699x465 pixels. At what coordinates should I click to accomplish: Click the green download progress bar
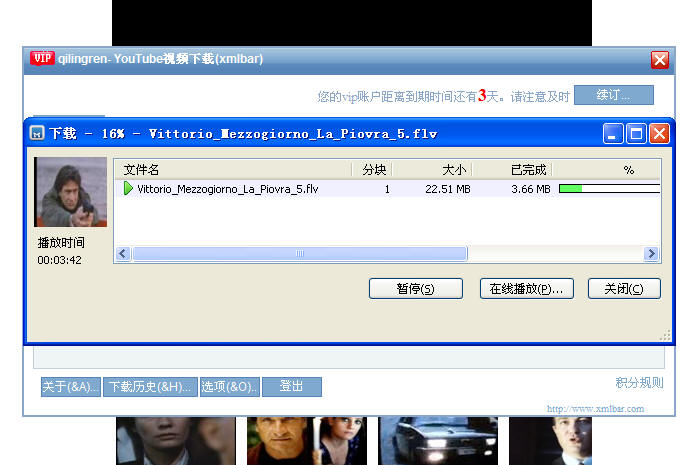tap(609, 189)
